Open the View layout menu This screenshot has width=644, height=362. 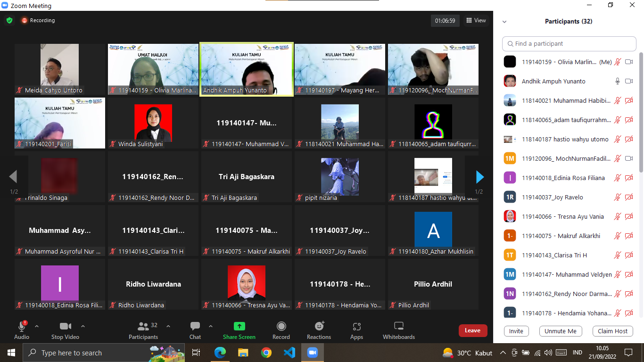click(476, 20)
